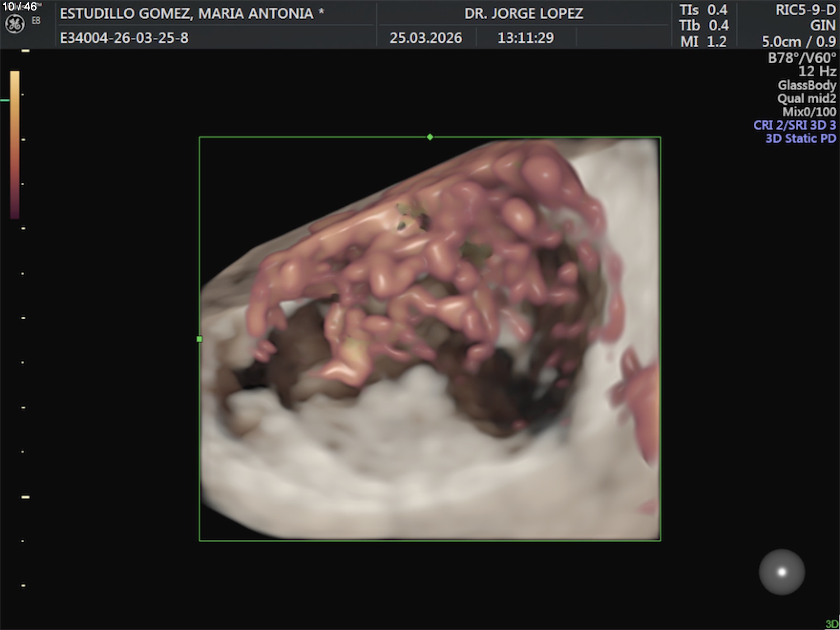This screenshot has width=840, height=630.
Task: Select patient name Estudillo Gomez field
Action: click(x=192, y=13)
